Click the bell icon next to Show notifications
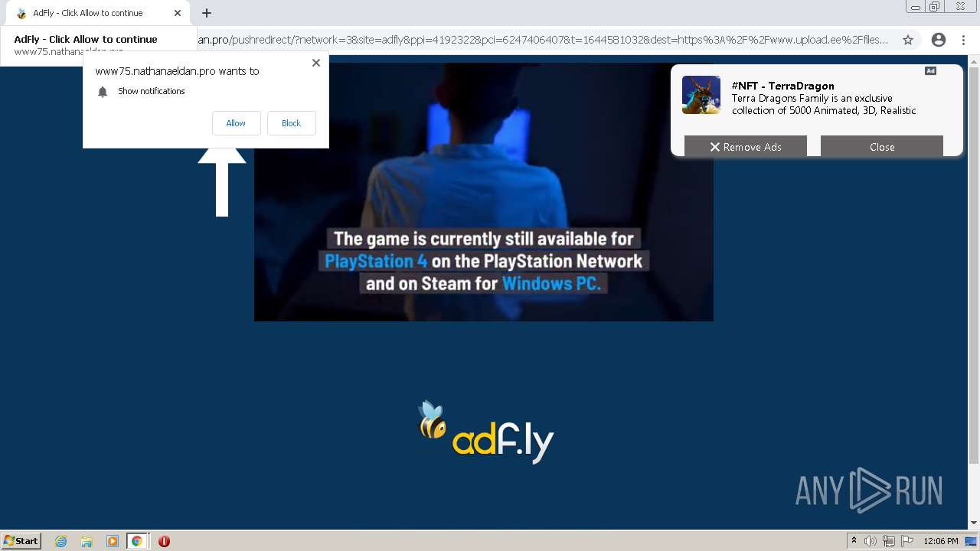Viewport: 980px width, 551px height. (x=103, y=92)
